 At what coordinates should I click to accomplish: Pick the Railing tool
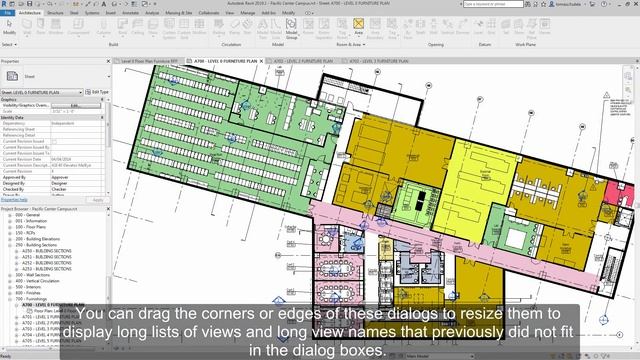click(x=219, y=27)
